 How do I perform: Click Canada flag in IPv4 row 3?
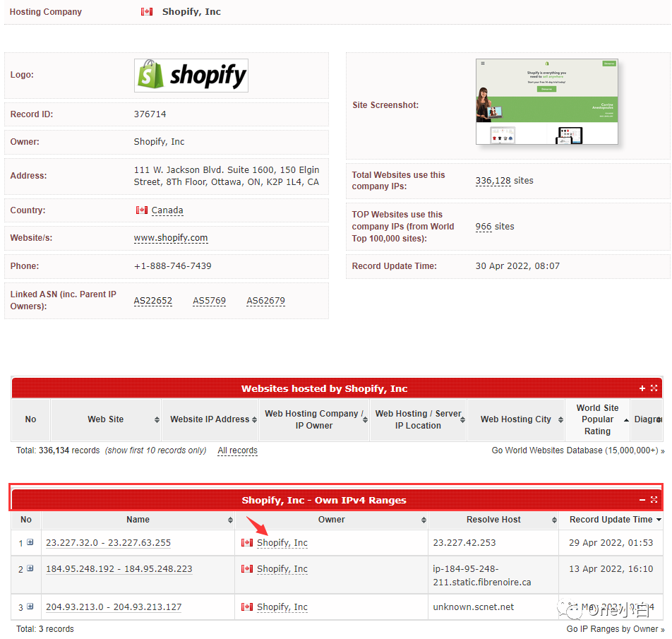(247, 607)
